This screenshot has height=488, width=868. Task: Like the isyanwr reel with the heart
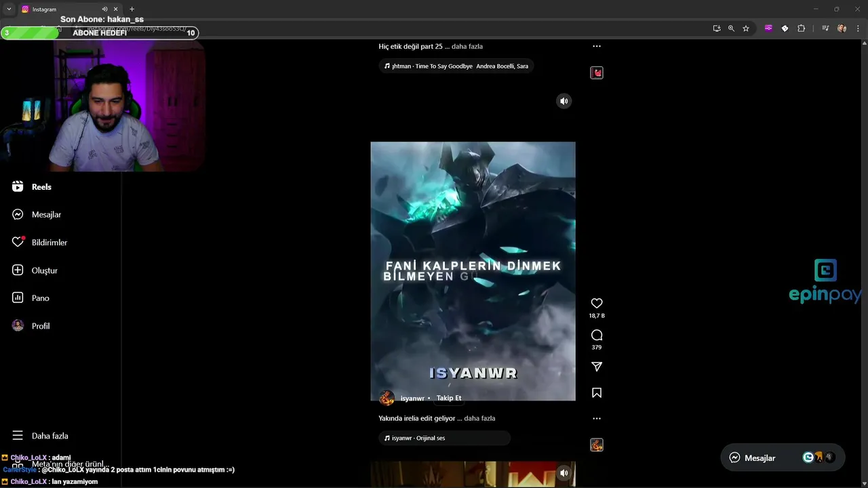tap(597, 303)
